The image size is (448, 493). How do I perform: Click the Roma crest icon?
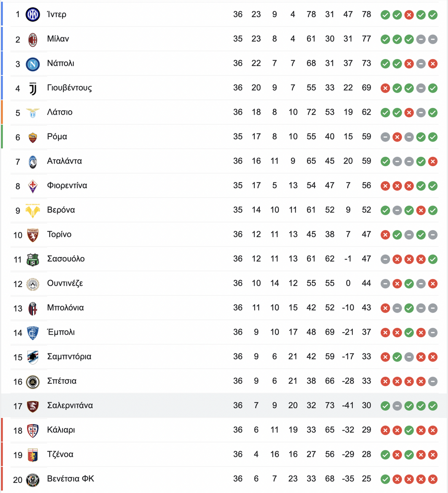[x=33, y=137]
